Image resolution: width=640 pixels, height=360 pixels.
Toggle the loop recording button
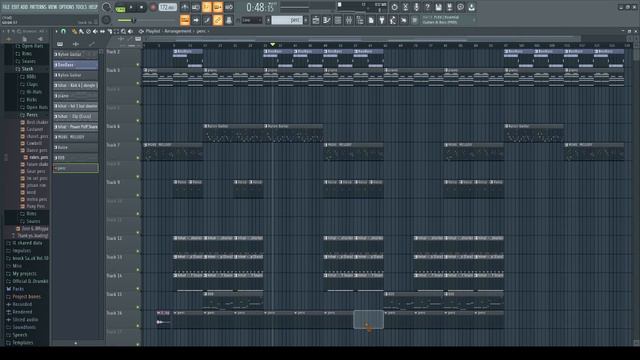click(x=229, y=7)
